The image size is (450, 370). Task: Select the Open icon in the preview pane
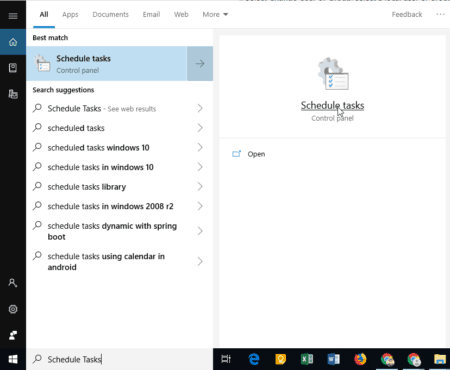tap(236, 154)
